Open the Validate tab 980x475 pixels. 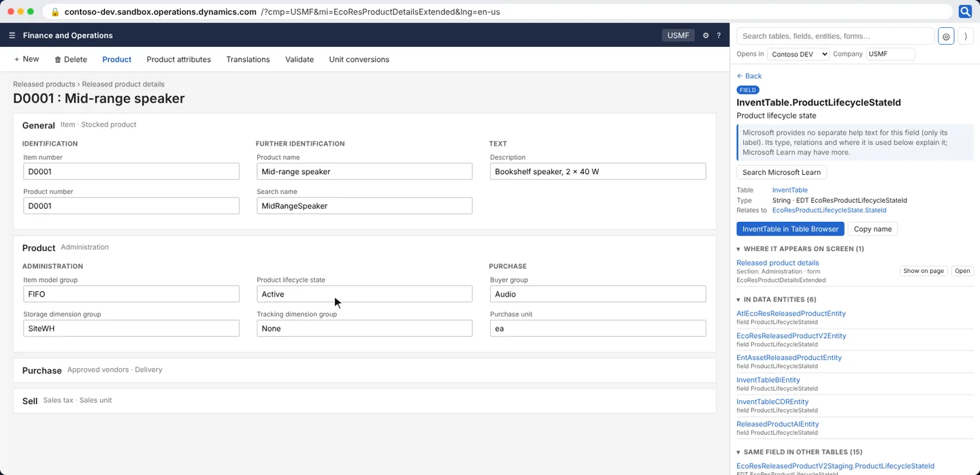click(299, 59)
